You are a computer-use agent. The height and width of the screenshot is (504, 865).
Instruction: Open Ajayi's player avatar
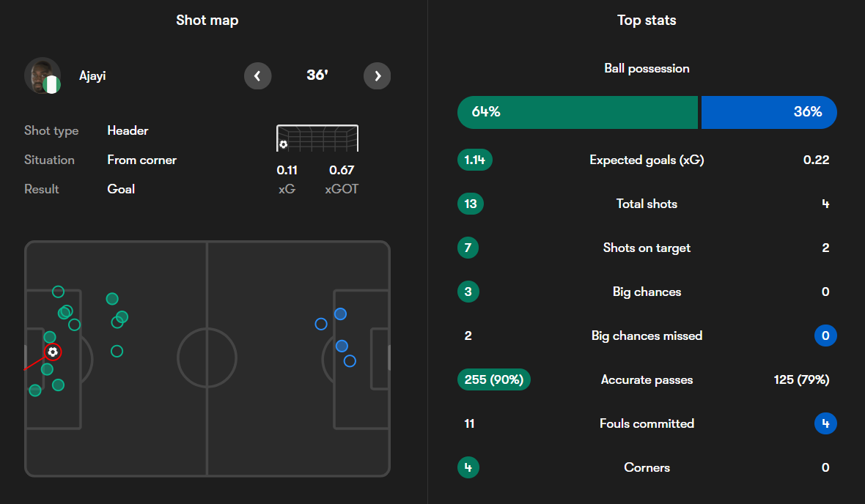tap(43, 75)
